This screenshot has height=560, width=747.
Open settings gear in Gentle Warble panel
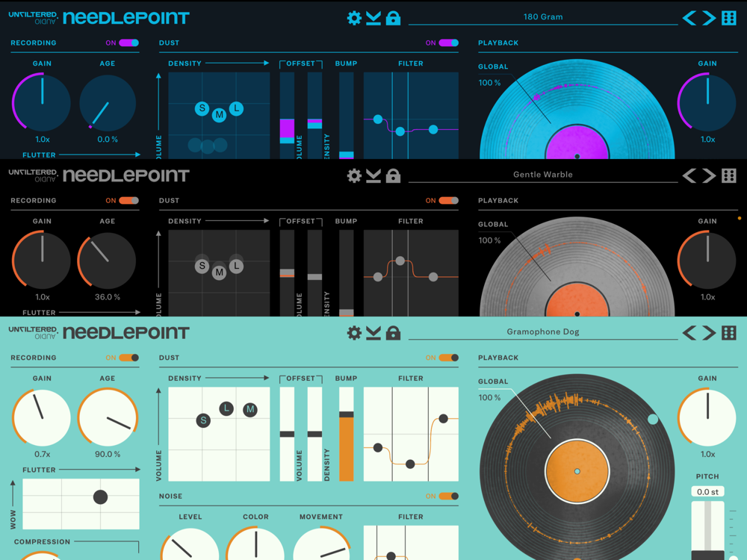point(354,175)
